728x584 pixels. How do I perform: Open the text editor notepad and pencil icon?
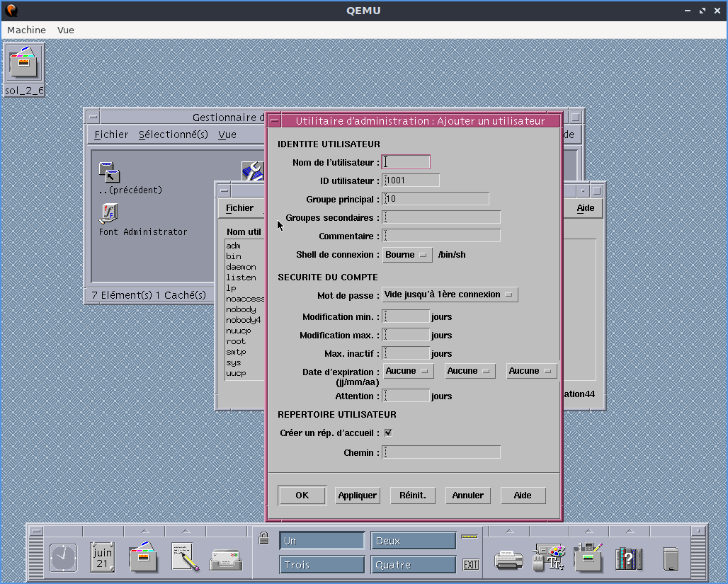coord(185,556)
